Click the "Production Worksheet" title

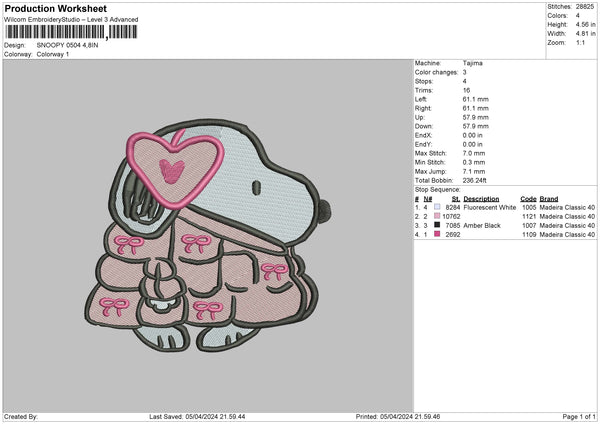click(56, 8)
